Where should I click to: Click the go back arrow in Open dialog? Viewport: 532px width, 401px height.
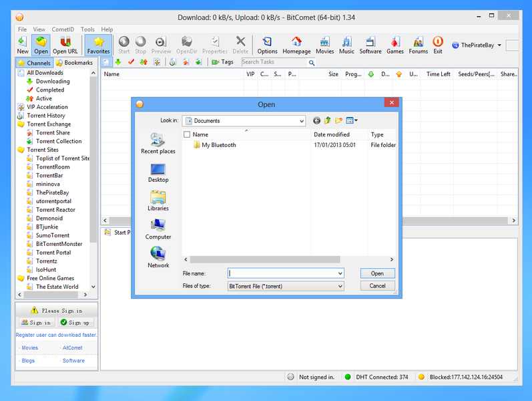pos(316,121)
